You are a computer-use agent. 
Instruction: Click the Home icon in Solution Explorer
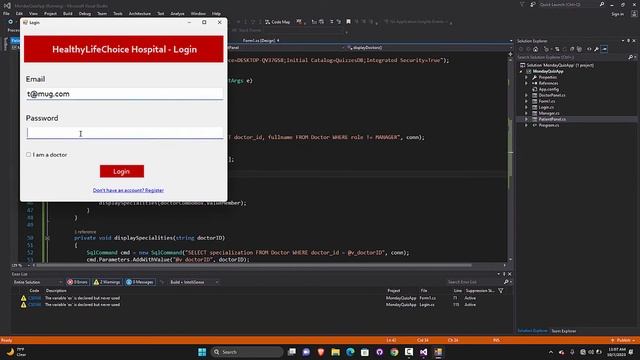pyautogui.click(x=536, y=49)
